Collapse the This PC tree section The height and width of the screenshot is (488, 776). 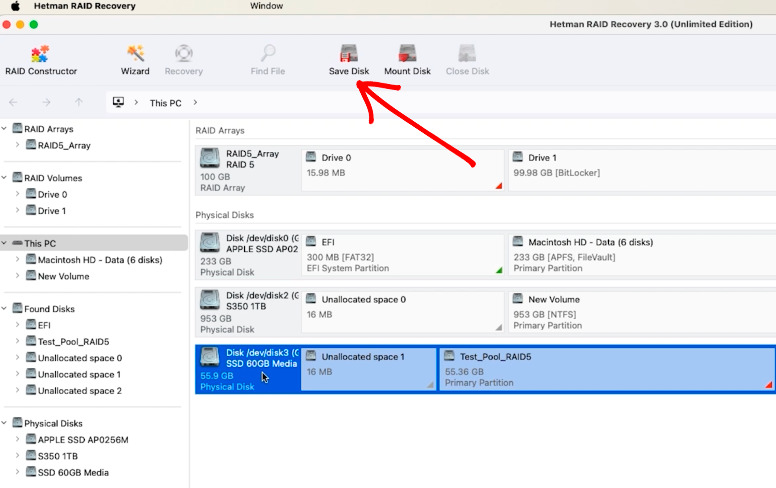point(4,243)
